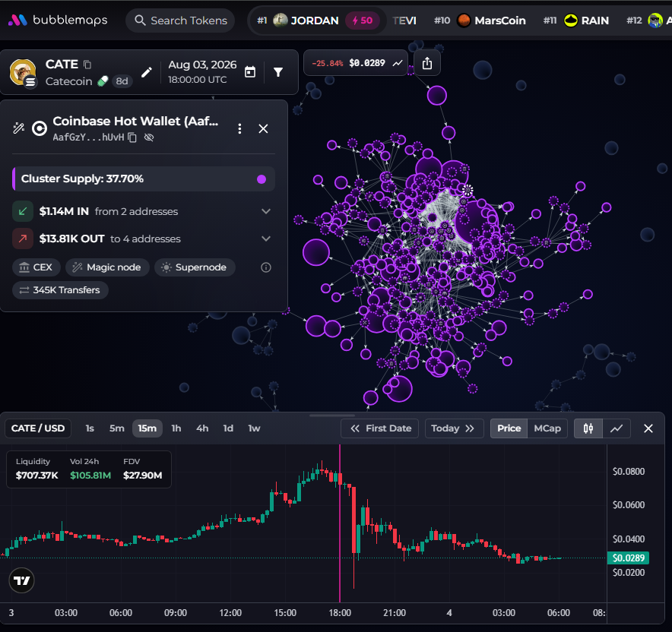The width and height of the screenshot is (672, 632).
Task: Copy the AafGzY...hUvH wallet address
Action: [132, 137]
